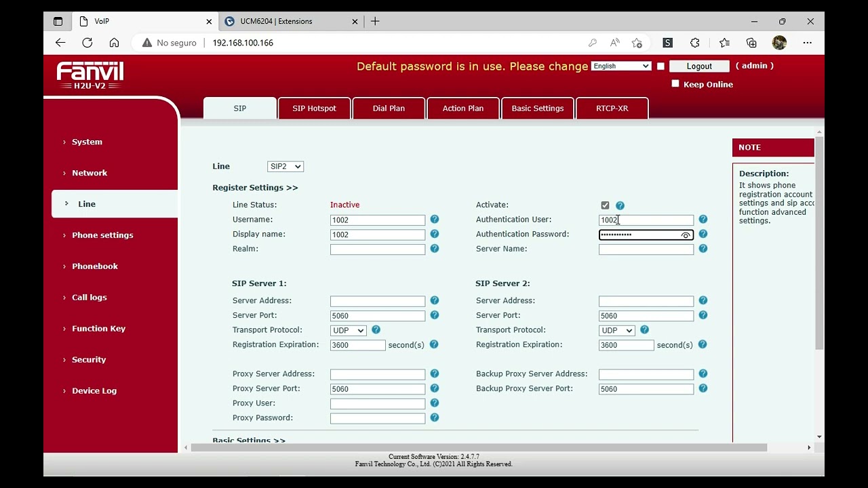Click help icon next to Username field
This screenshot has width=868, height=488.
coord(435,220)
